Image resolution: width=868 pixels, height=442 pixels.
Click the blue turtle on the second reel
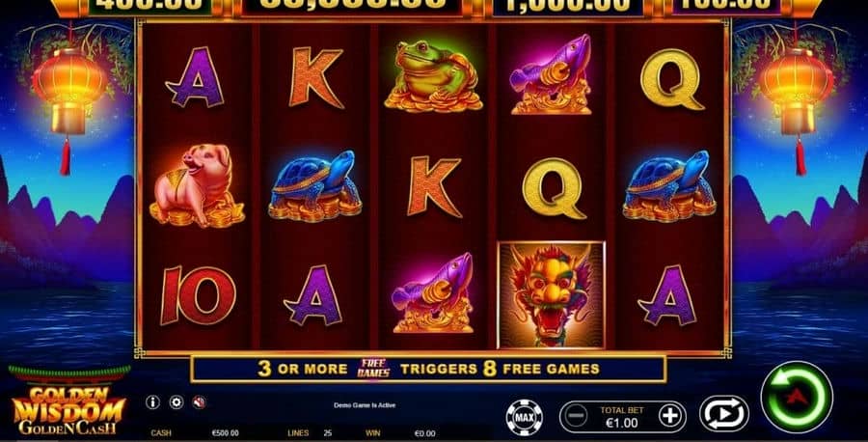coord(314,185)
